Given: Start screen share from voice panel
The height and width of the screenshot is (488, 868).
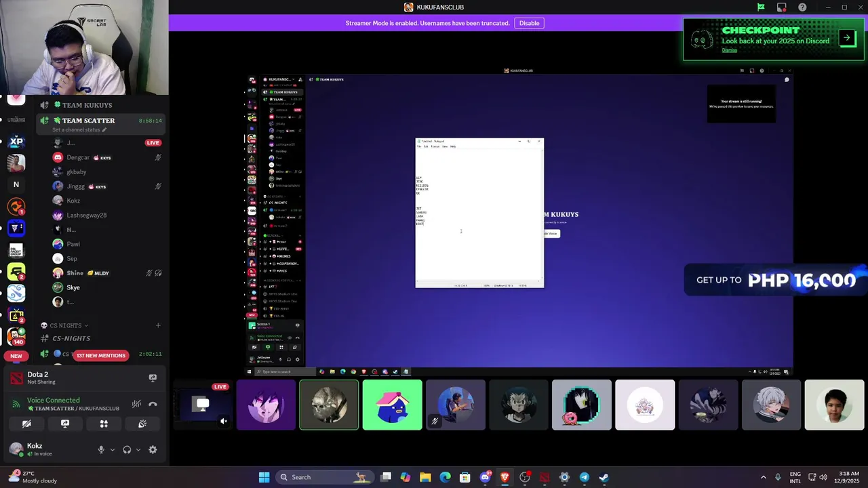Looking at the screenshot, I should click(65, 424).
